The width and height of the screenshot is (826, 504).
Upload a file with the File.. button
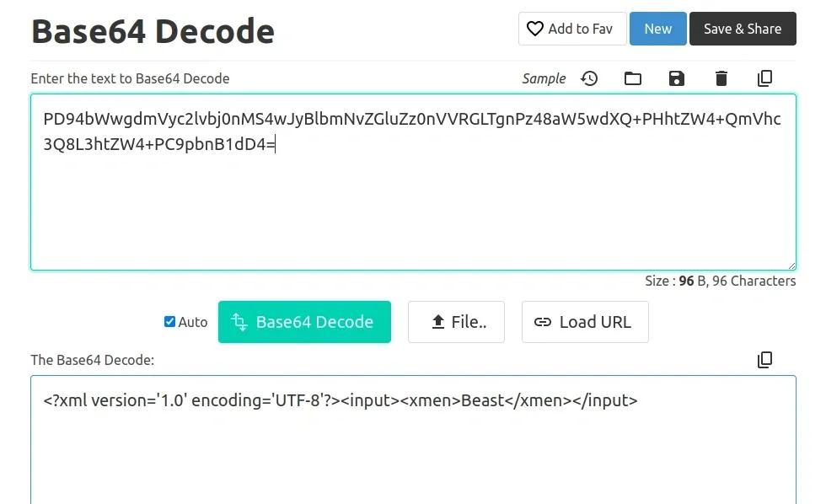tap(456, 322)
